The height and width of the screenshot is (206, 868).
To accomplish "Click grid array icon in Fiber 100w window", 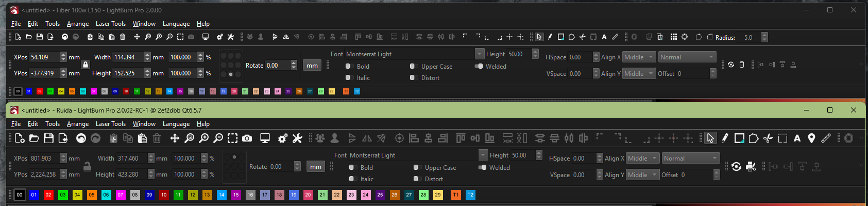I will pos(674,37).
